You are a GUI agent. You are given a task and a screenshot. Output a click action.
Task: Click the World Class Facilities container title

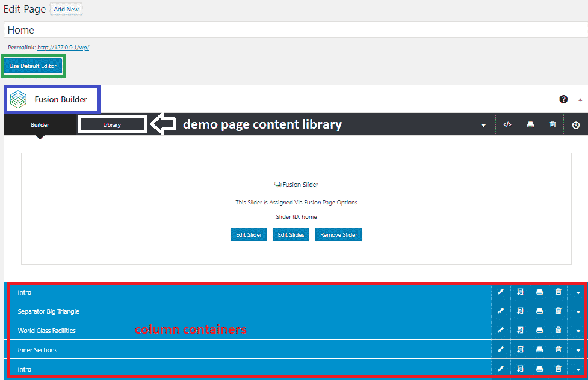[46, 331]
